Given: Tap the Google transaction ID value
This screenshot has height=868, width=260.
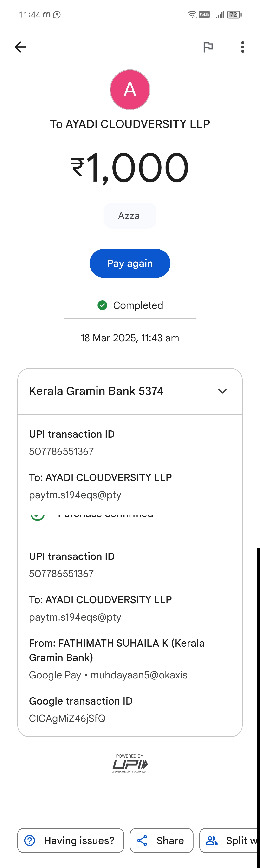Looking at the screenshot, I should pos(67,719).
